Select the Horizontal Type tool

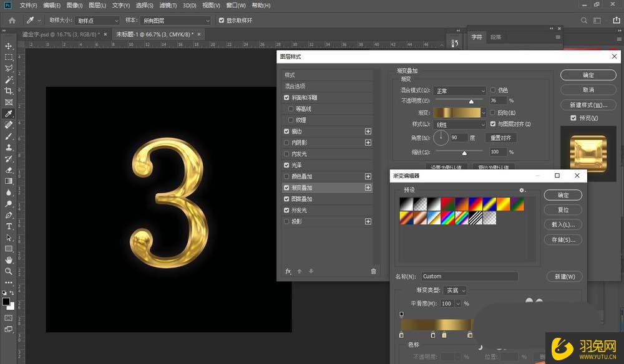point(8,226)
